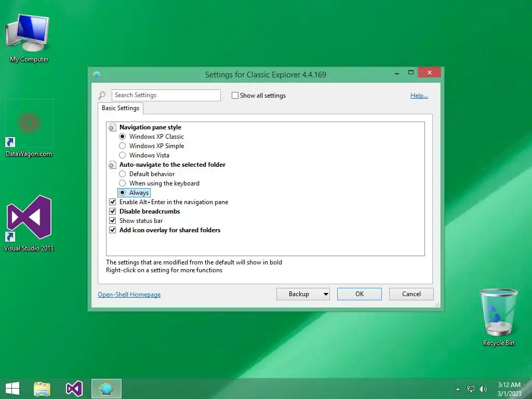This screenshot has width=532, height=399.
Task: Open the taskbar clock and date
Action: (x=509, y=389)
